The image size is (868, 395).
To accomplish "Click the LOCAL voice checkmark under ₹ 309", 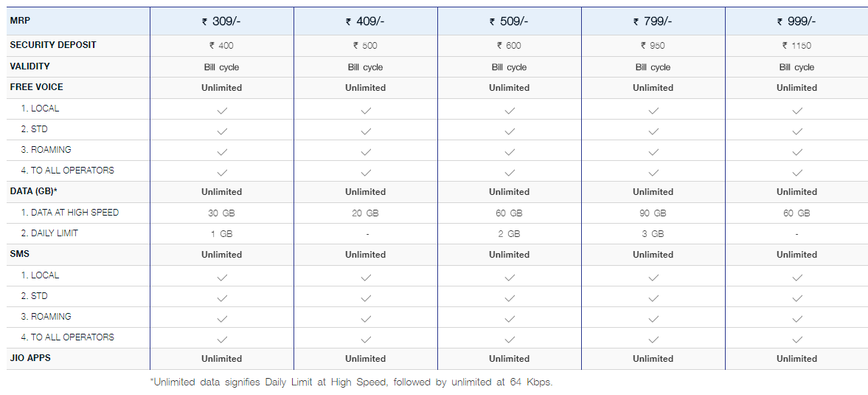I will (x=222, y=111).
